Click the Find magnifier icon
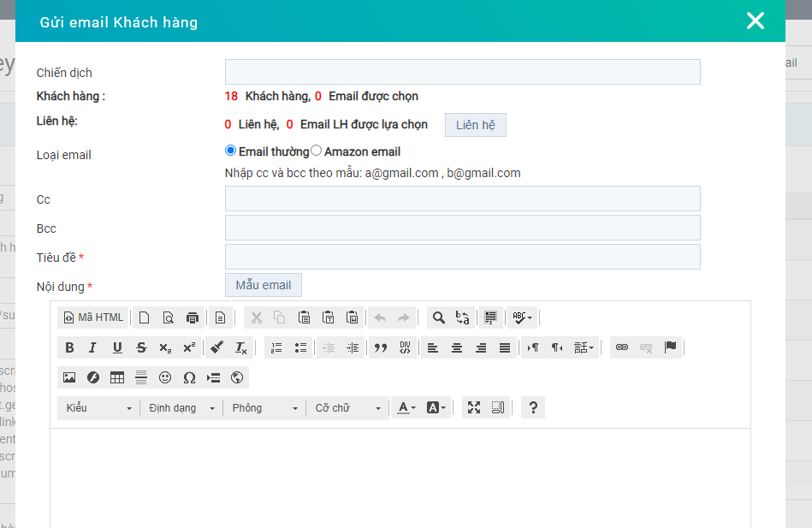 [x=438, y=317]
